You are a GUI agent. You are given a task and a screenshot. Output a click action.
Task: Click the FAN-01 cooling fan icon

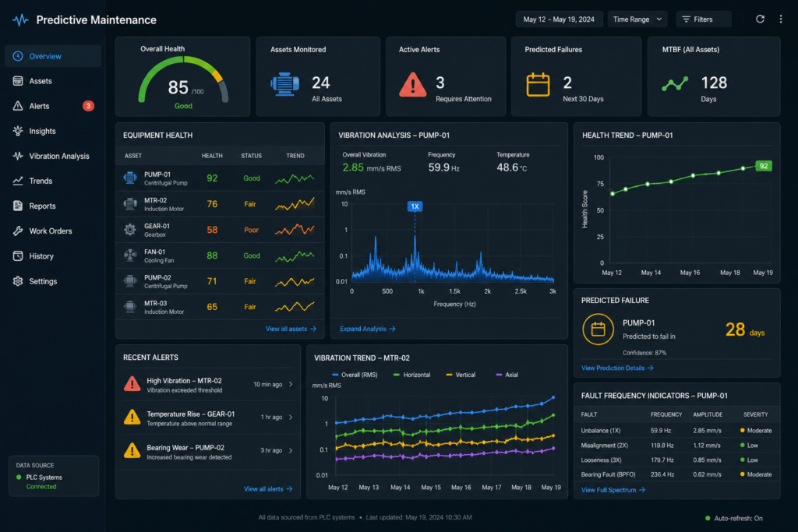point(130,255)
